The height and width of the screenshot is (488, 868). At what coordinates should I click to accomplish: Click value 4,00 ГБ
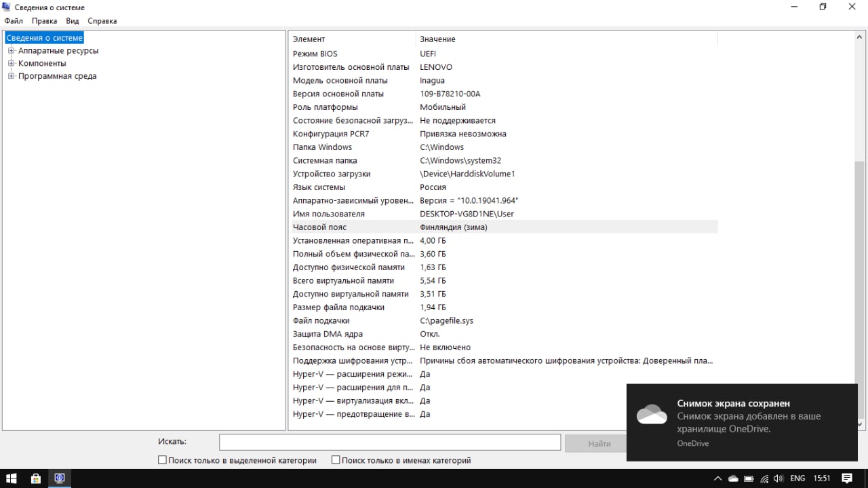433,241
